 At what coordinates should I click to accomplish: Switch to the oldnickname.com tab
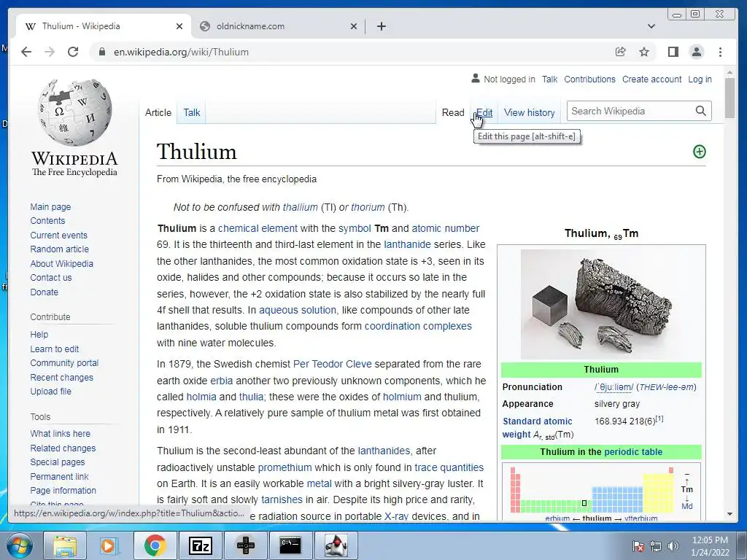click(x=275, y=26)
